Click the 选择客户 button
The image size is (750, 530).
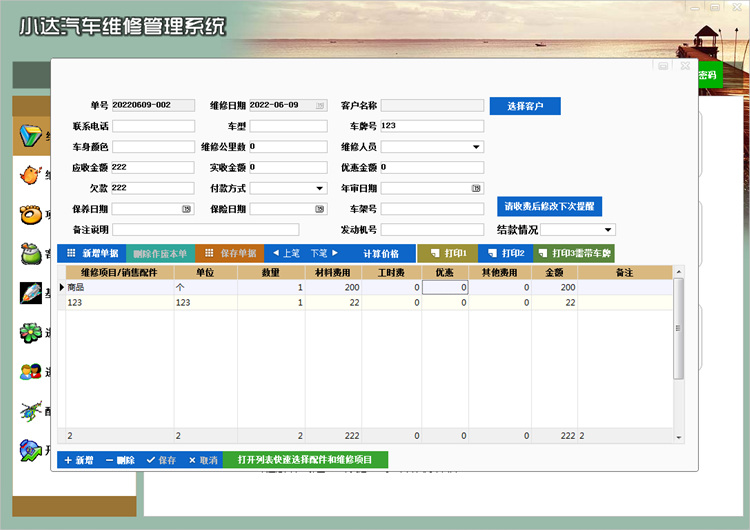[x=525, y=106]
